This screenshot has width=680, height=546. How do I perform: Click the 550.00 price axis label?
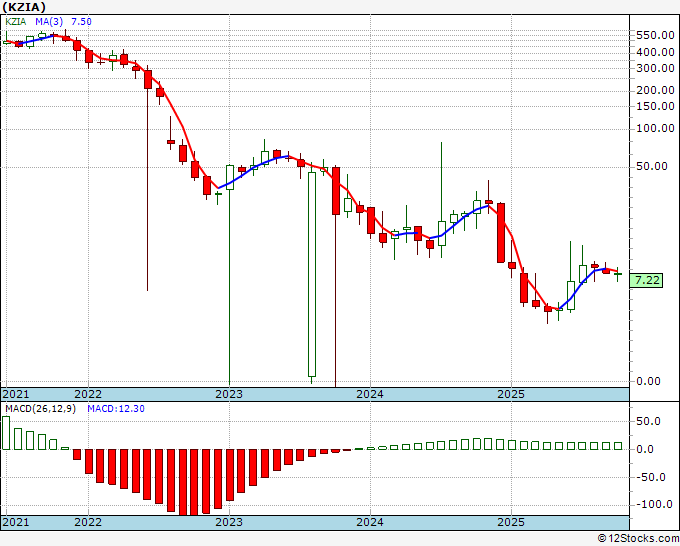click(x=655, y=35)
